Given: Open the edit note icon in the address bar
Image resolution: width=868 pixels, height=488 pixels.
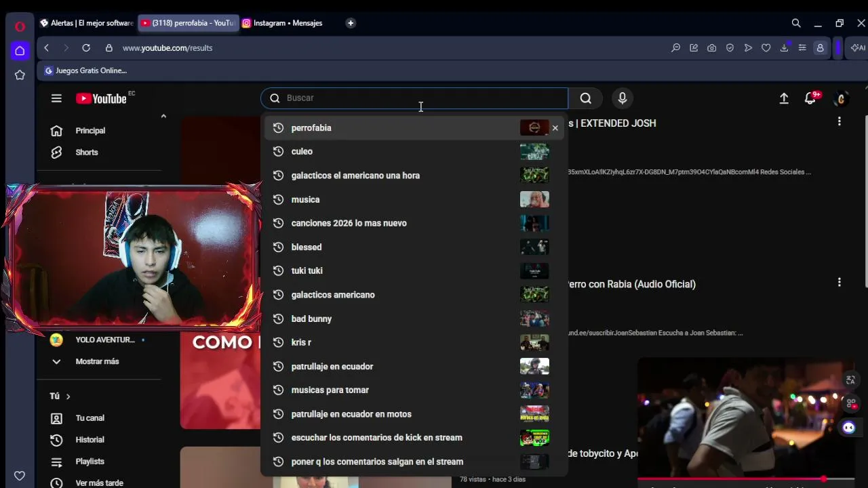Looking at the screenshot, I should point(694,48).
